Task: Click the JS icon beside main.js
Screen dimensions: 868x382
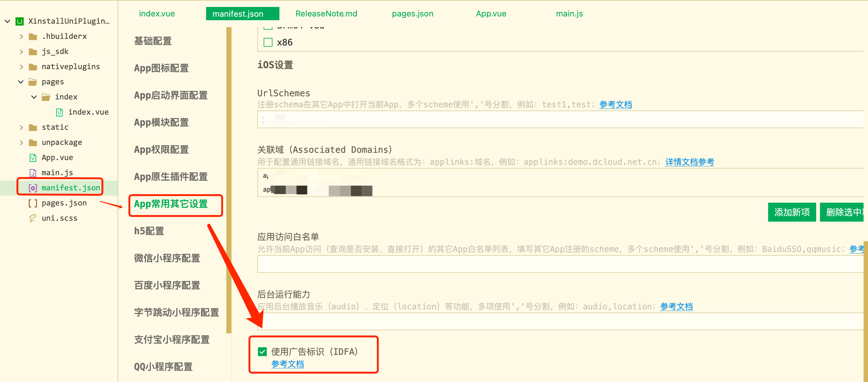Action: [x=32, y=172]
